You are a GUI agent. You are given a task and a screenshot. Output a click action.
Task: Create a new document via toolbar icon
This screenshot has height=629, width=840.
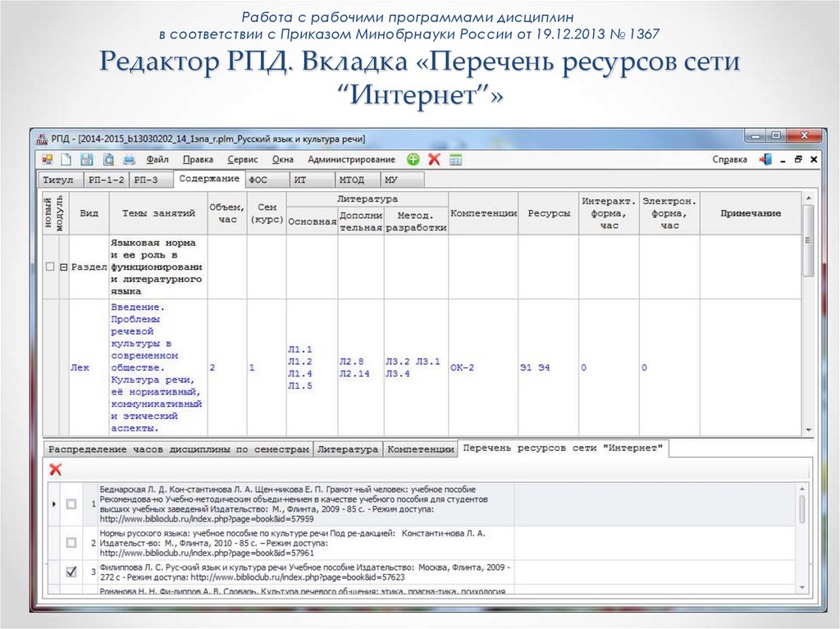click(x=67, y=158)
